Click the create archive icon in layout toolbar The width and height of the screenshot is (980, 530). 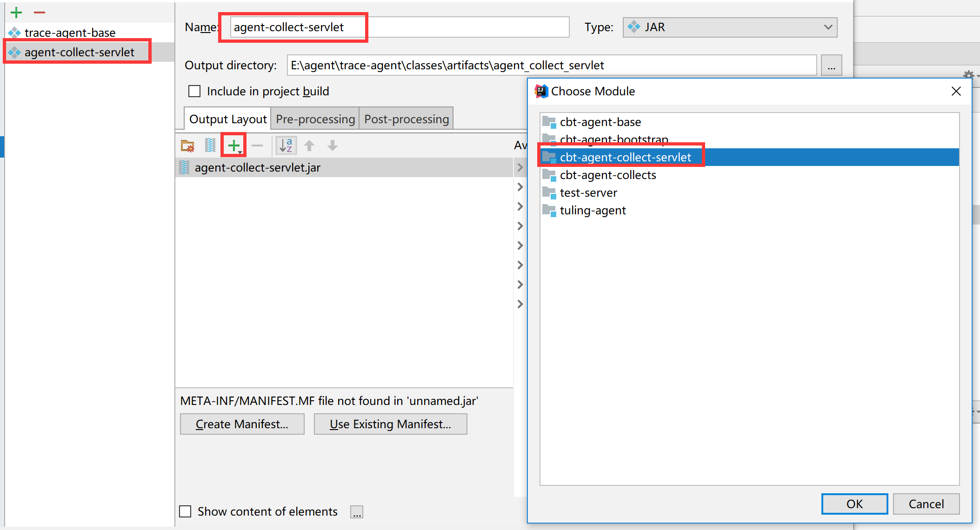(x=210, y=146)
